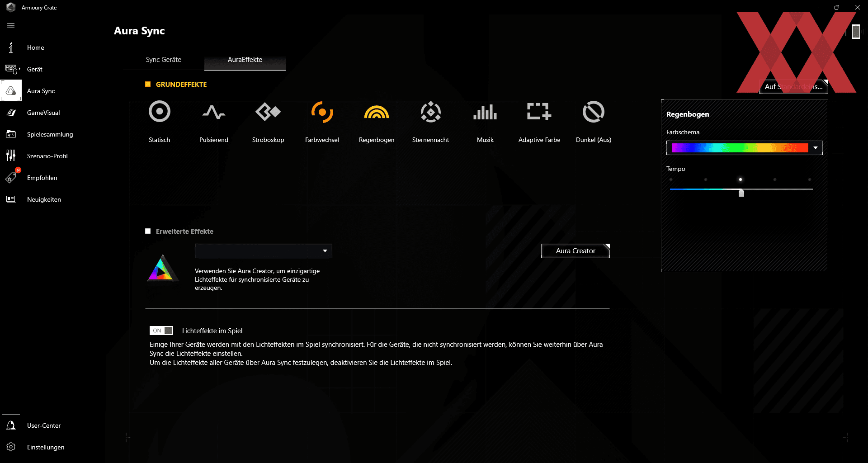The width and height of the screenshot is (868, 463).
Task: Open Gerät in the sidebar
Action: (35, 69)
